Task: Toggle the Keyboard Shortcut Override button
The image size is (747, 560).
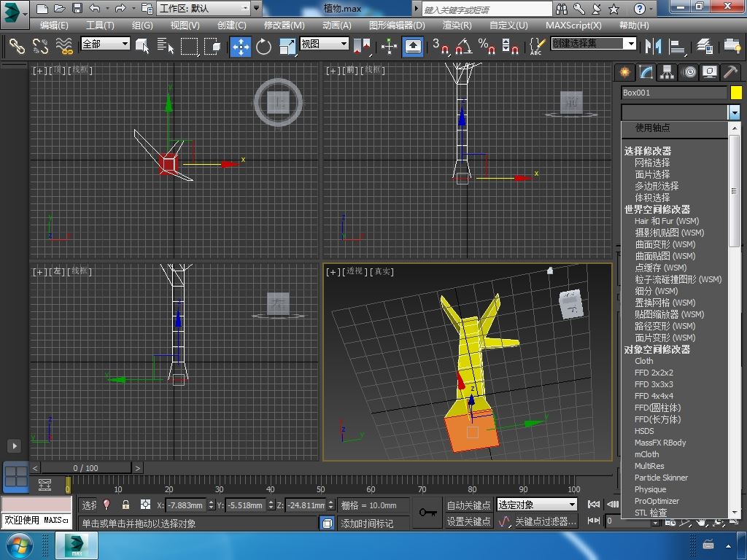Action: coord(413,46)
